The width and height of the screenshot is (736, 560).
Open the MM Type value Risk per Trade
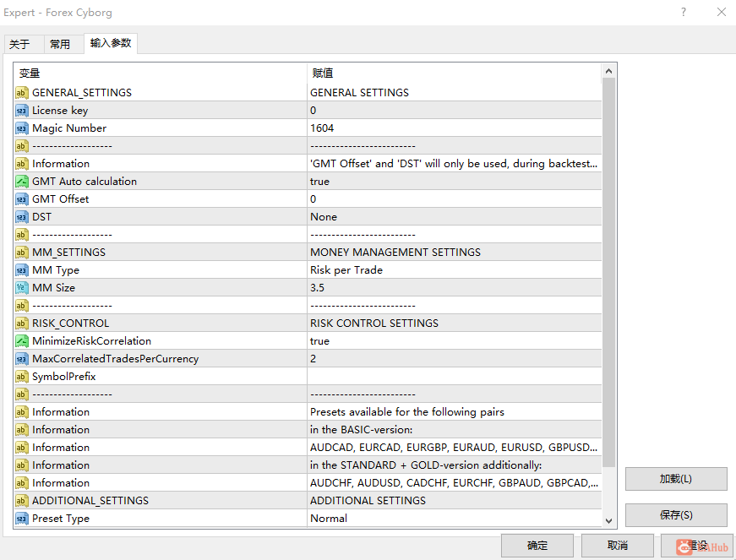click(x=454, y=270)
